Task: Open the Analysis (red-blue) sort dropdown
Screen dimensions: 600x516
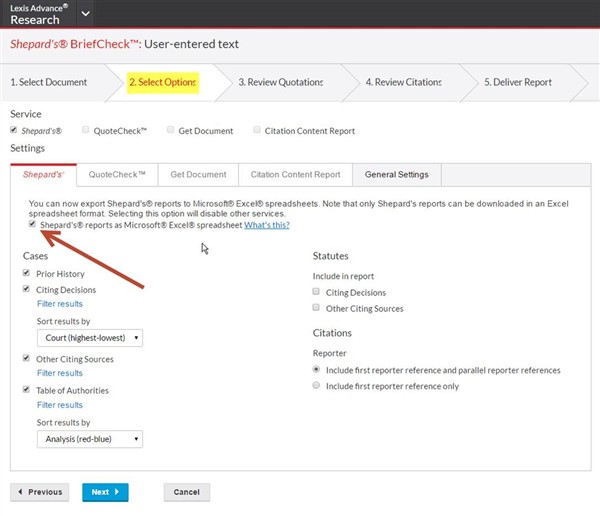Action: tap(90, 439)
